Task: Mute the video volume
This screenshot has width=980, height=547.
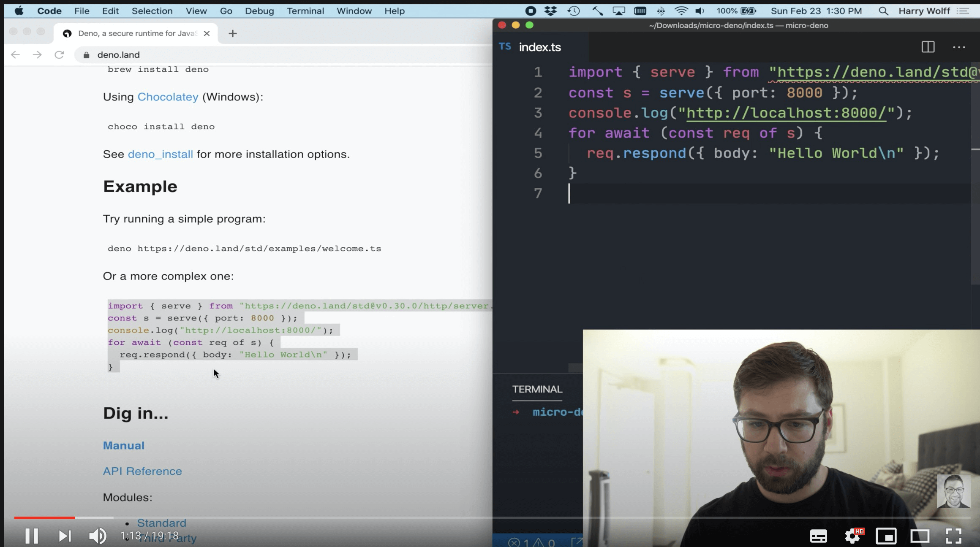Action: pyautogui.click(x=98, y=536)
